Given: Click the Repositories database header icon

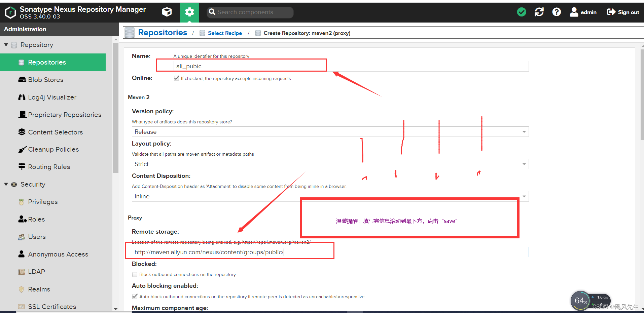Looking at the screenshot, I should point(130,33).
